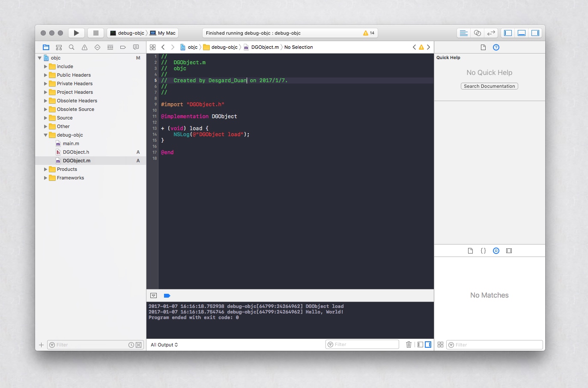This screenshot has width=588, height=388.
Task: Choose the My Mac destination
Action: click(163, 33)
